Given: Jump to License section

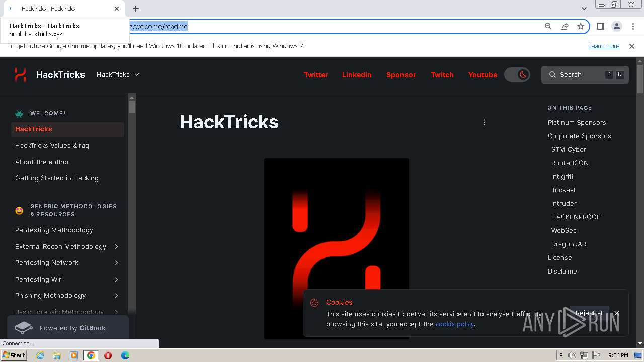Looking at the screenshot, I should (559, 257).
